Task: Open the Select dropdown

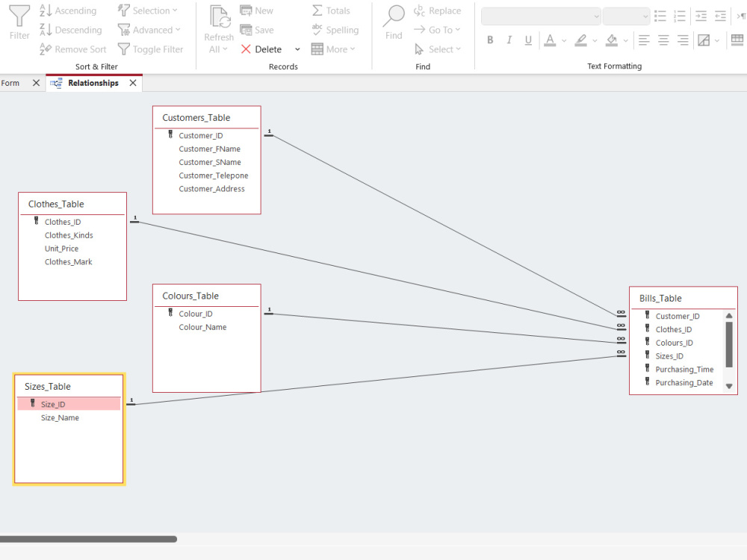Action: point(437,49)
